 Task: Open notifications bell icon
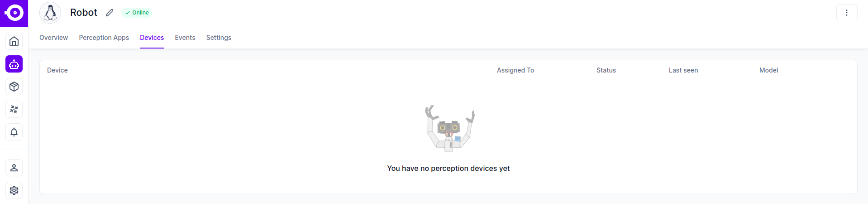pos(14,132)
